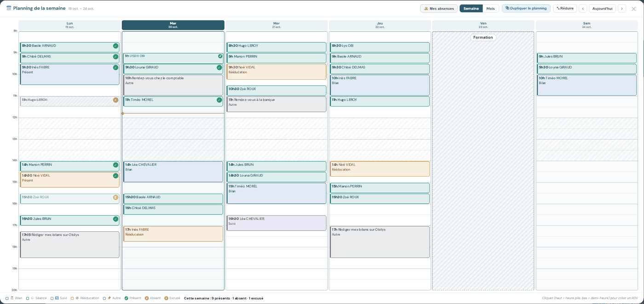Open Thursday's Rédiger mes bilans sur Obilys event
644x304 pixels.
coord(379,242)
